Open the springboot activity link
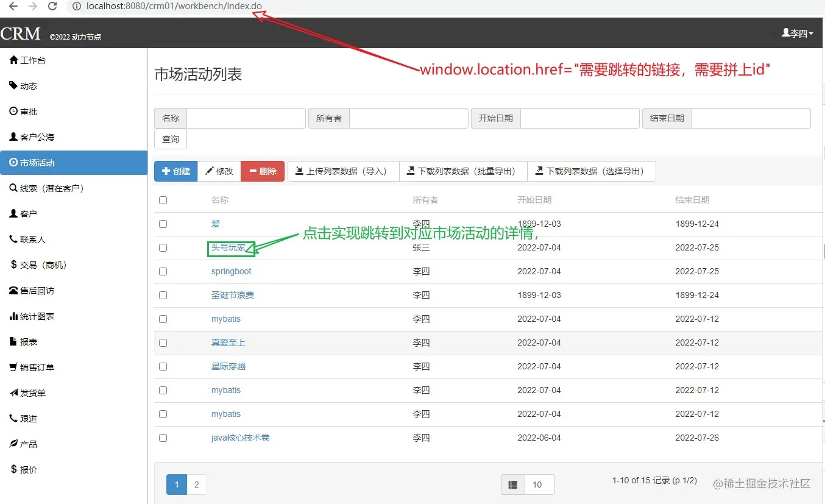The width and height of the screenshot is (825, 504). (x=232, y=271)
